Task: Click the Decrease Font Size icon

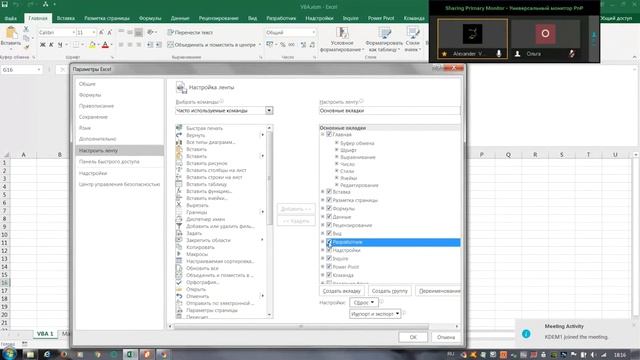Action: click(x=109, y=32)
